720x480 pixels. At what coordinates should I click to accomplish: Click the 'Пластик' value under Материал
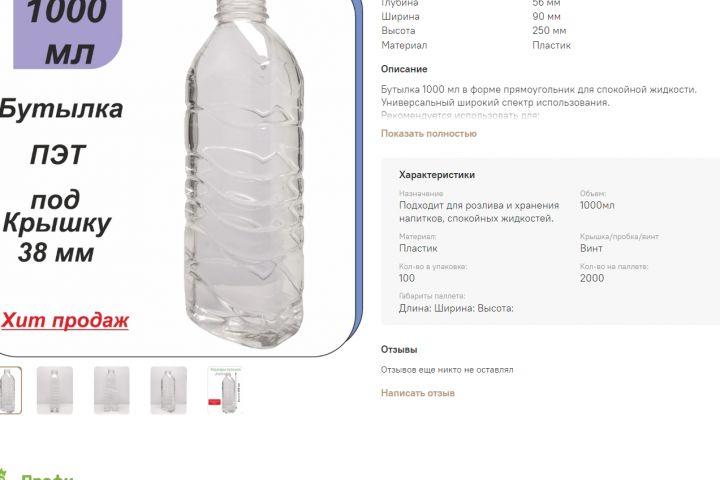[x=418, y=248]
